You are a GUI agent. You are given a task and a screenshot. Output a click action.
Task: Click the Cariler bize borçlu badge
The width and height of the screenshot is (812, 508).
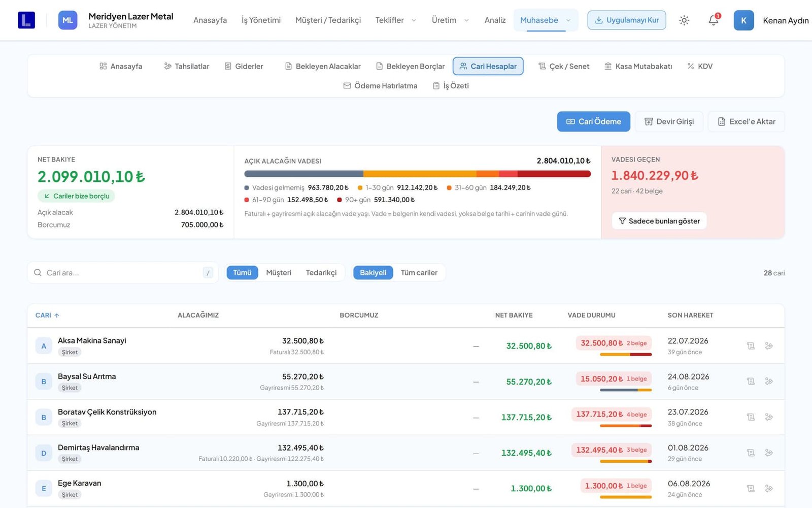coord(76,196)
